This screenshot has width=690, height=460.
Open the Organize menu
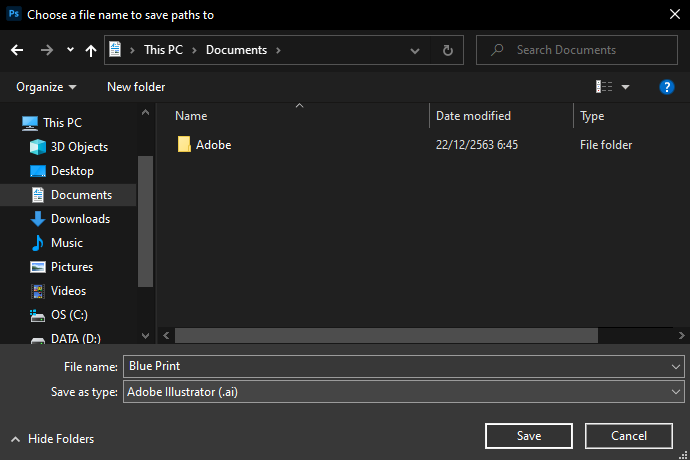pyautogui.click(x=46, y=87)
